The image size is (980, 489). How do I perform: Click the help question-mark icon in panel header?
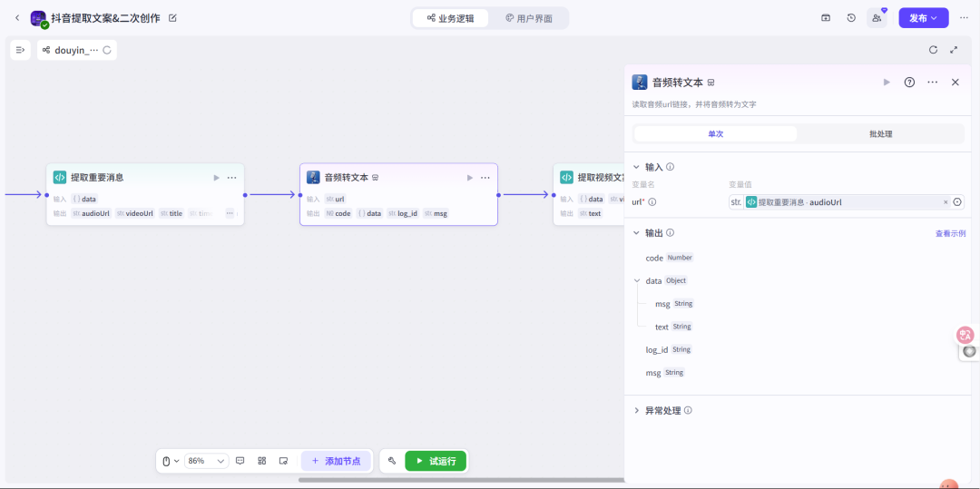click(x=909, y=83)
